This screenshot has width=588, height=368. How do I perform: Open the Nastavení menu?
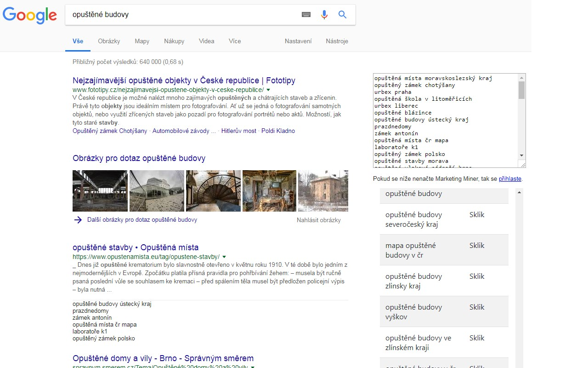(x=298, y=41)
